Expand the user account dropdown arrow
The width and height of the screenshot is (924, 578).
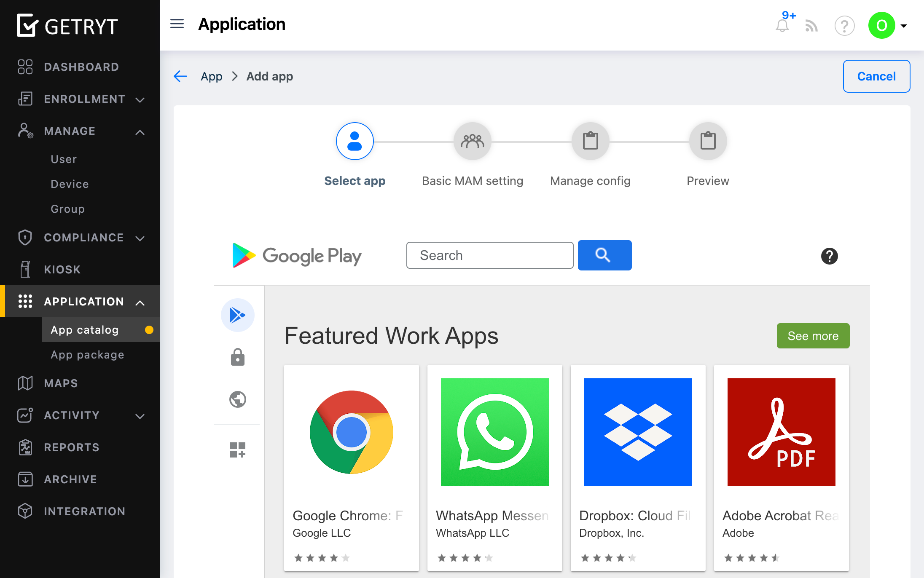[x=904, y=26]
